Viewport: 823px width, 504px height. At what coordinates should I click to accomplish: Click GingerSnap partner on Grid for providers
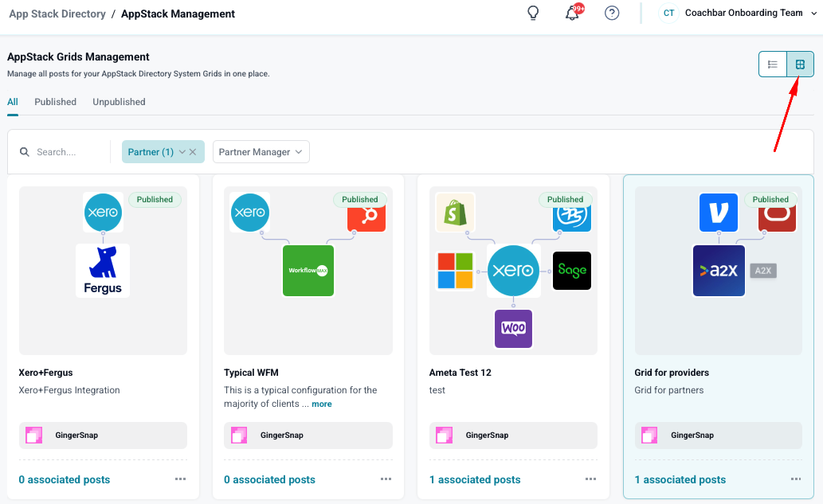[718, 436]
